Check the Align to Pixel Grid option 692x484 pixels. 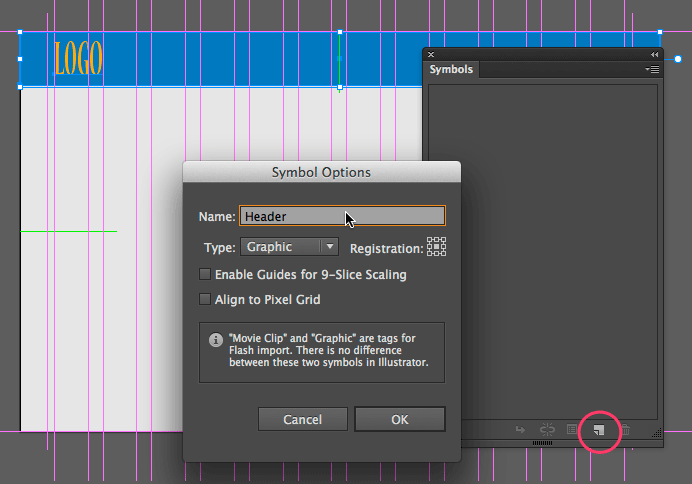tap(206, 299)
